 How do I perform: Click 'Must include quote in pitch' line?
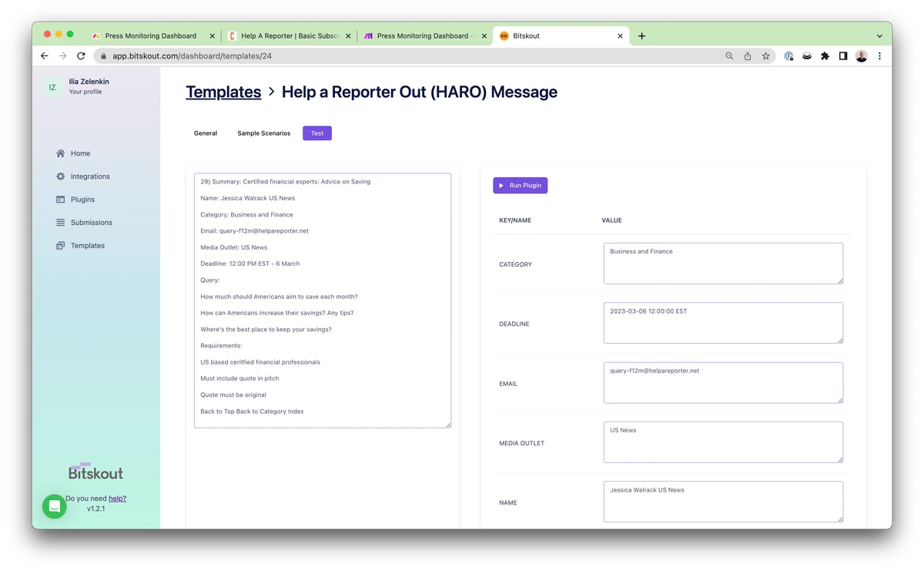239,378
